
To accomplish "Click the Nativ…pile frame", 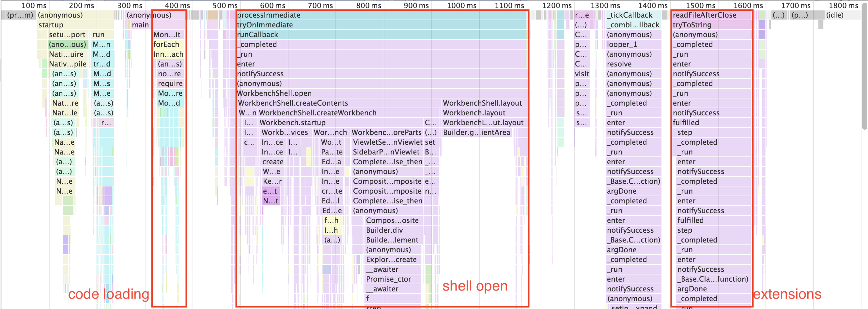I will pos(68,64).
